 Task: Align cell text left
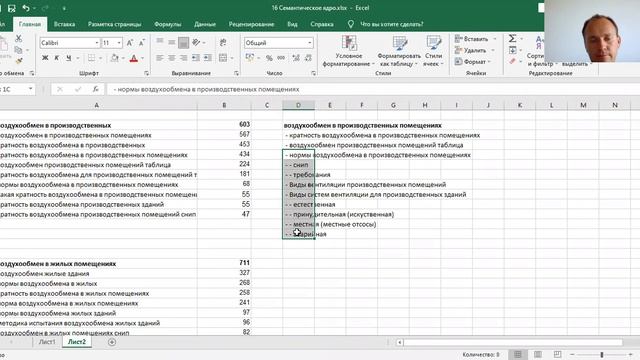(160, 58)
